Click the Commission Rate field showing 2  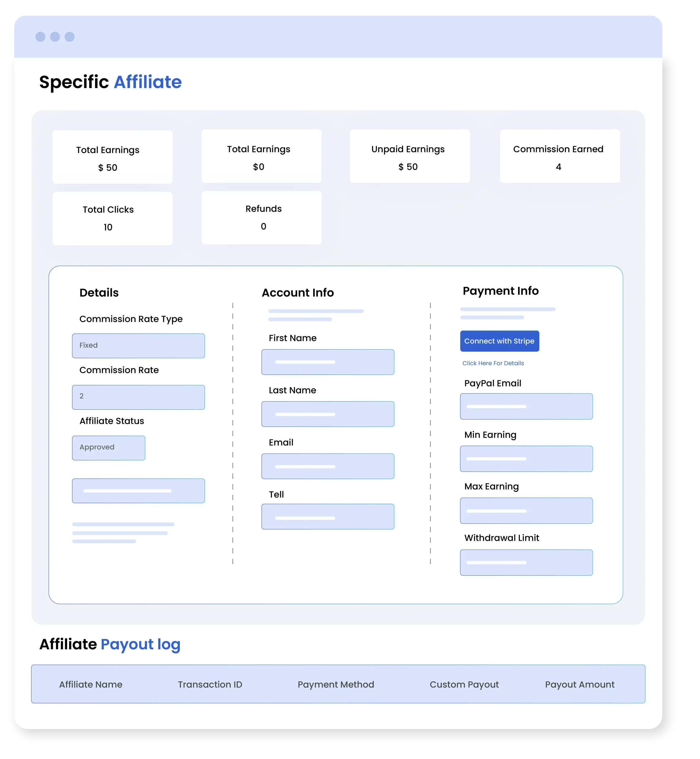click(138, 397)
